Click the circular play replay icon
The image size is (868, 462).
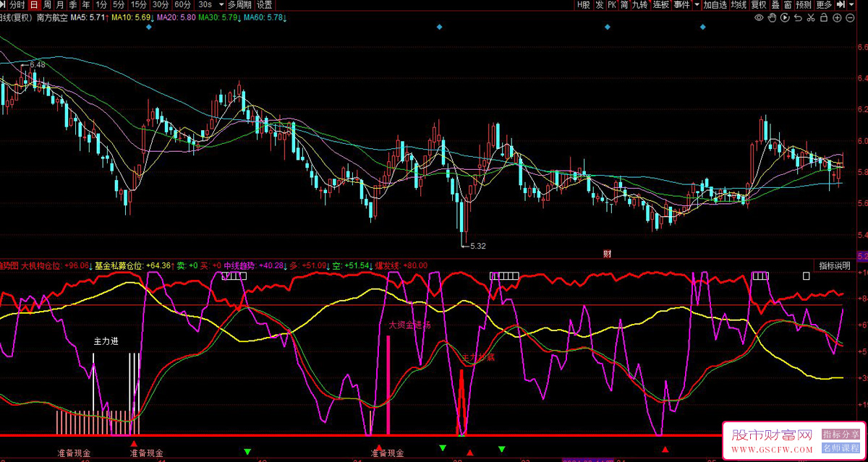[x=785, y=17]
